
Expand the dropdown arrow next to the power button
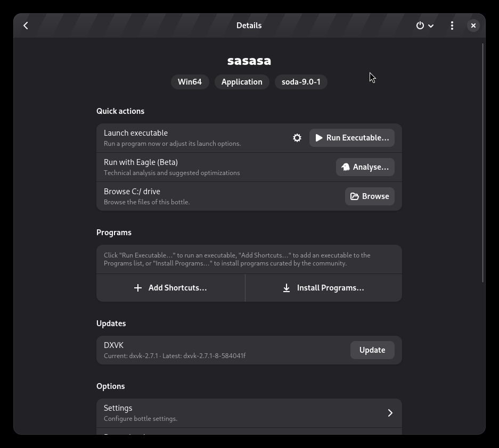431,26
